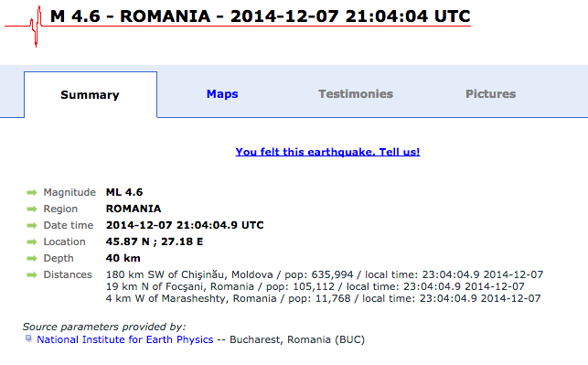Click the '19 km N of Focşani' line

point(315,286)
